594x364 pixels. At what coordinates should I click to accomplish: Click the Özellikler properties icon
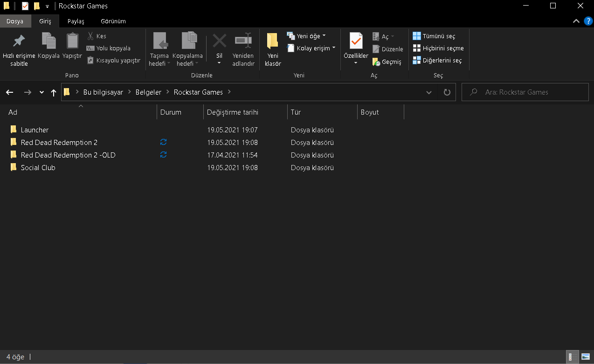click(x=356, y=41)
